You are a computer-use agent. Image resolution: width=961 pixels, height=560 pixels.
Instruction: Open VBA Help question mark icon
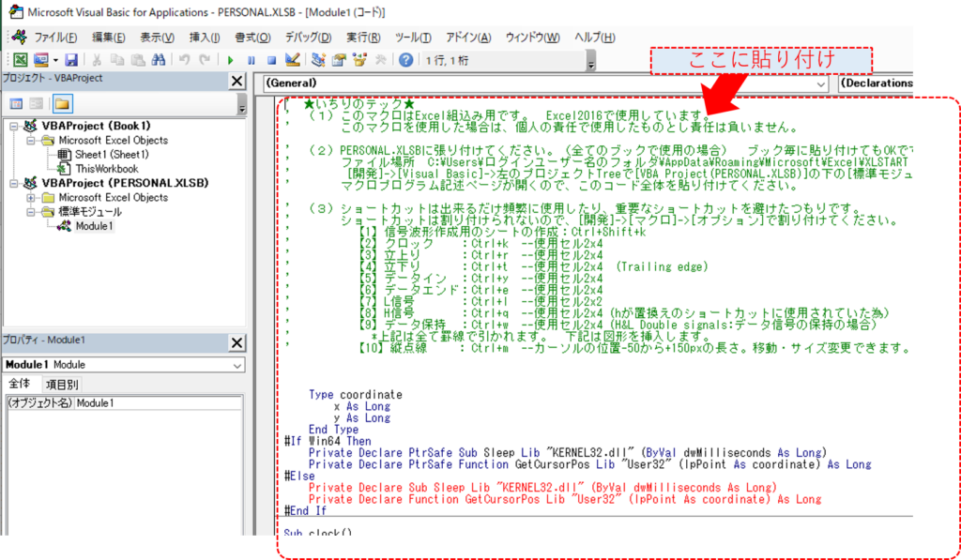pos(405,59)
